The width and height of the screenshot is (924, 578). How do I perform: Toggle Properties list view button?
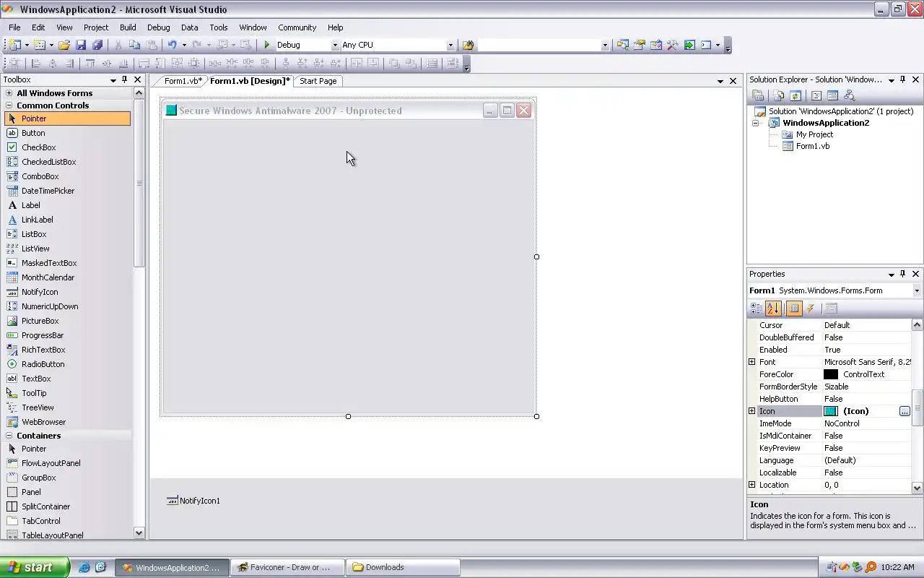pyautogui.click(x=794, y=309)
